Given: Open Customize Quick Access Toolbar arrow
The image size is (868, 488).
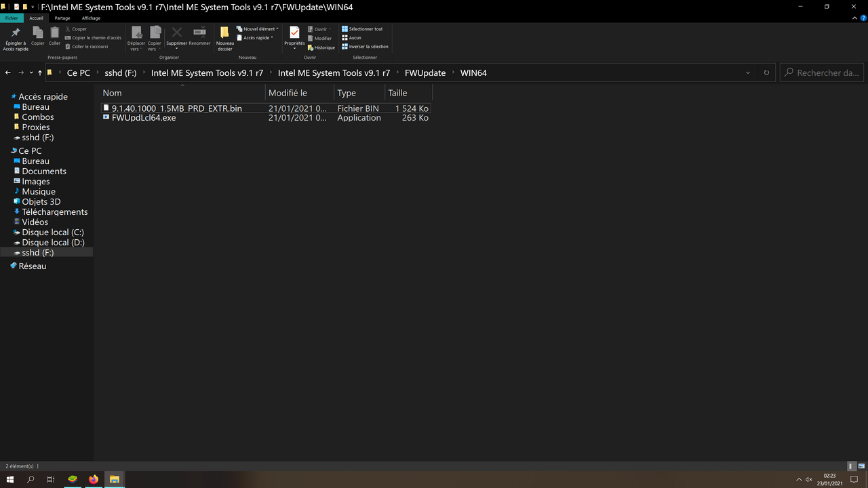Looking at the screenshot, I should tap(33, 7).
